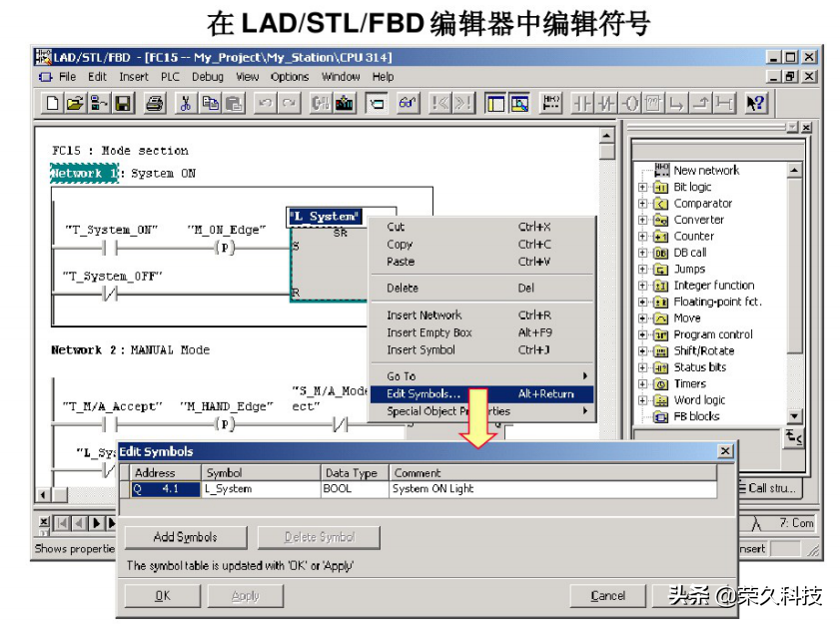The image size is (840, 624).
Task: Click the Copy toolbar icon
Action: coord(210,103)
